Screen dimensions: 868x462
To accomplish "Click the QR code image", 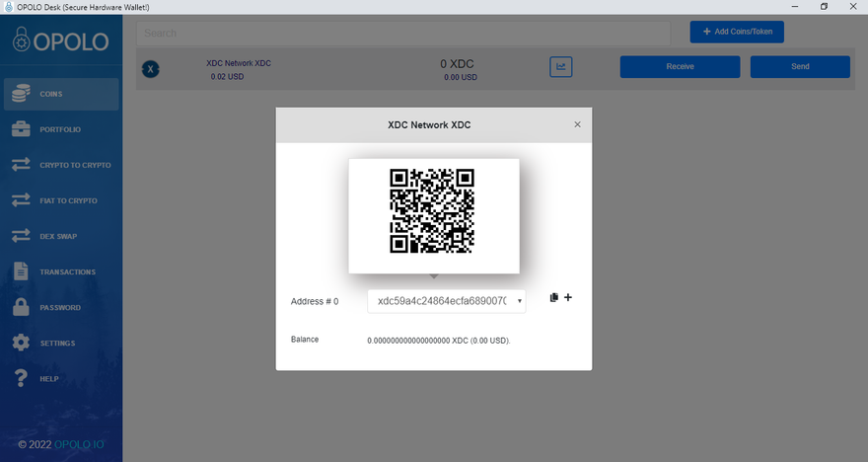I will [x=433, y=211].
